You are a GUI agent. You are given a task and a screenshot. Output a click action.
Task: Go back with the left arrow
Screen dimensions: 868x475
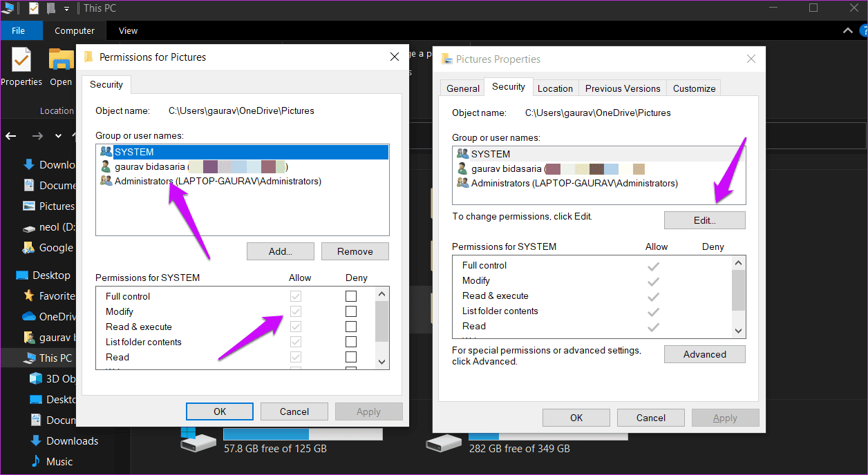tap(11, 135)
